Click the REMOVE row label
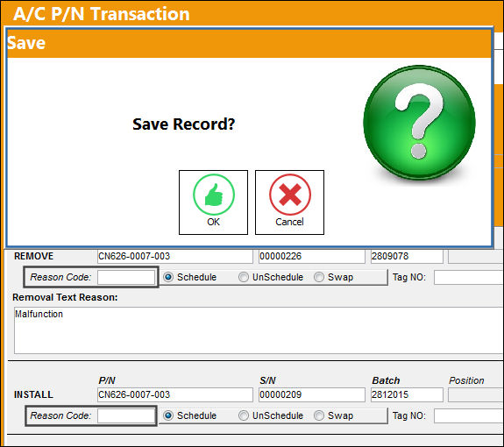This screenshot has height=447, width=504. pyautogui.click(x=34, y=256)
